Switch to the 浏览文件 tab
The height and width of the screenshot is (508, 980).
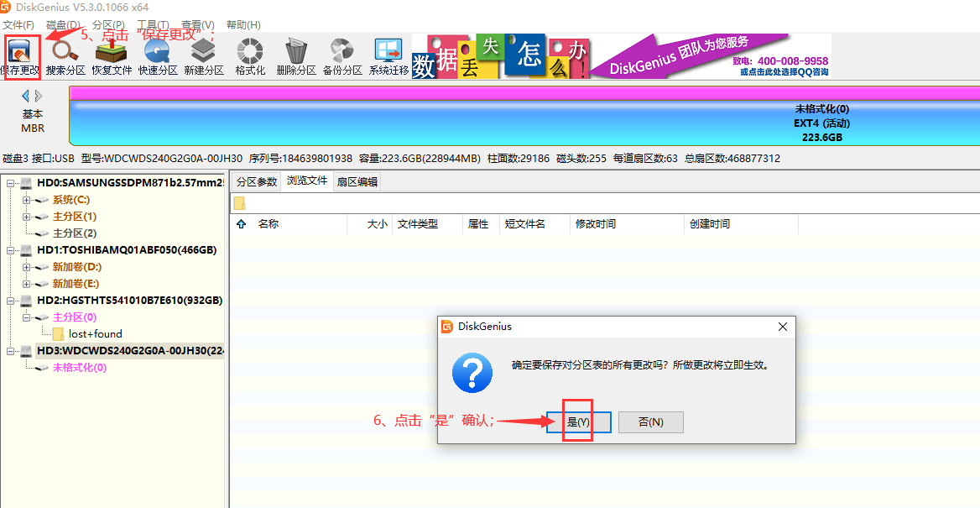307,181
